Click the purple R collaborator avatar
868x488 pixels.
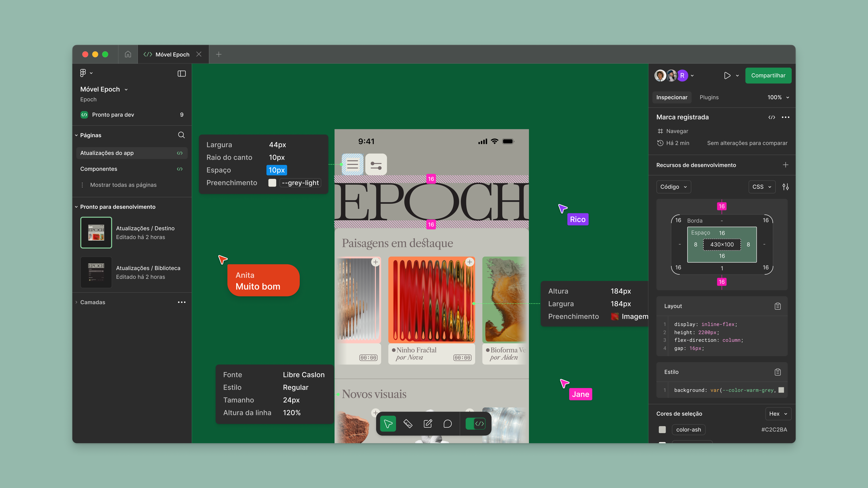coord(682,75)
